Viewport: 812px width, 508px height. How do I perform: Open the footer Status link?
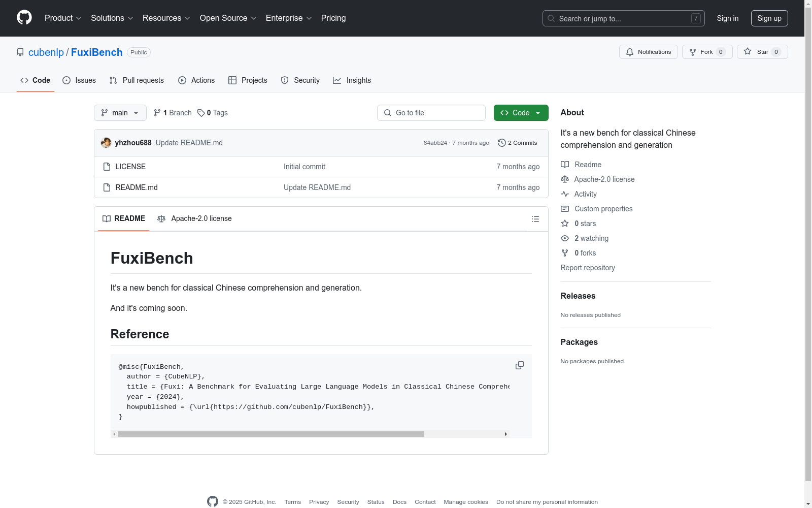(376, 502)
